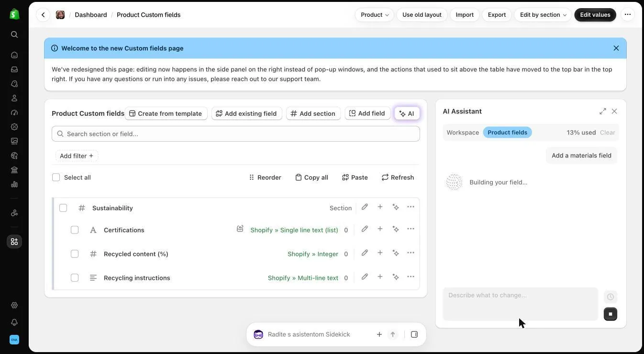The width and height of the screenshot is (644, 354).
Task: Select the Recycled content (%) checkbox
Action: point(75,254)
